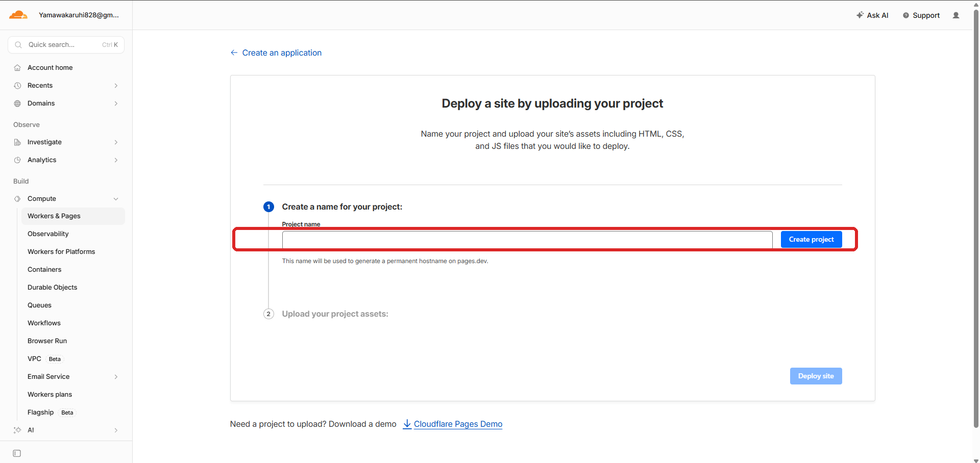
Task: Click the download arrow icon next to Cloudflare Pages Demo
Action: tap(407, 424)
